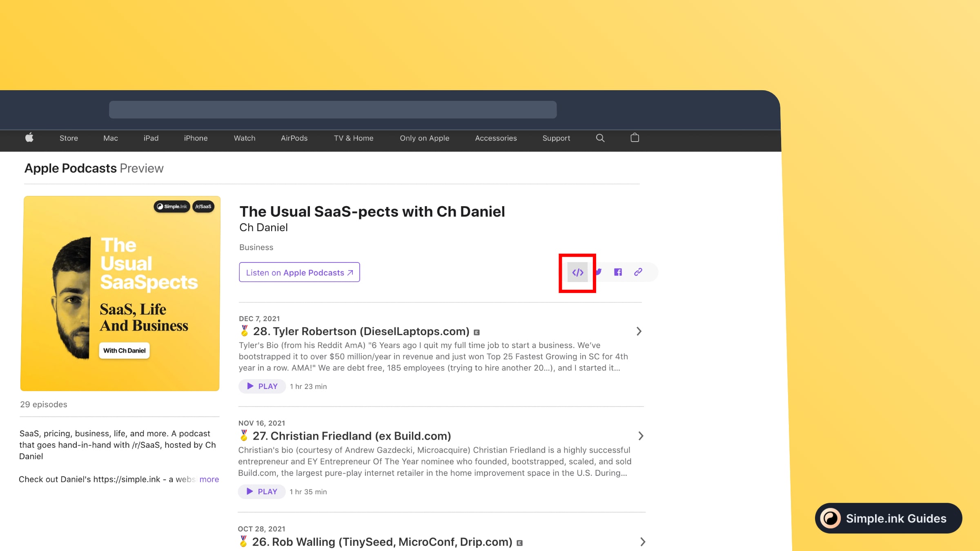Click author name Ch Daniel
This screenshot has height=551, width=980.
pos(263,227)
